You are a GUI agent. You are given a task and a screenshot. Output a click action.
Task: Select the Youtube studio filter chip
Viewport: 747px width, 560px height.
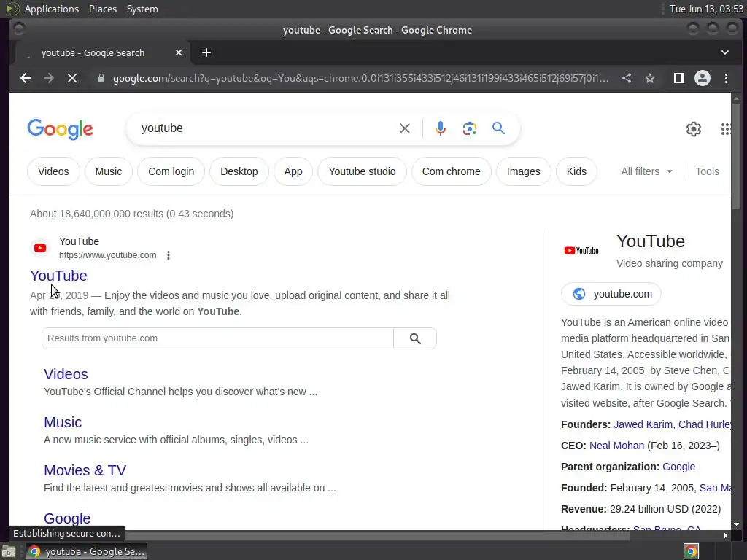coord(362,171)
